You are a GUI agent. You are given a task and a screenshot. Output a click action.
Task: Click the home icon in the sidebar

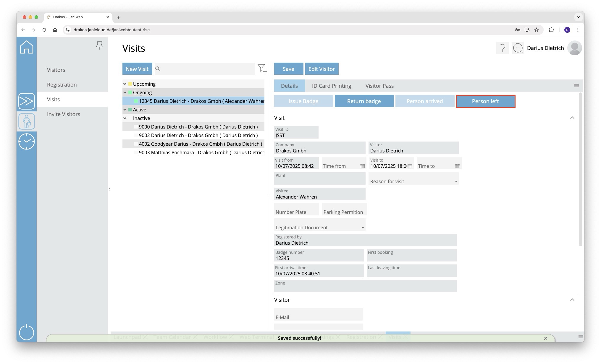pyautogui.click(x=27, y=47)
